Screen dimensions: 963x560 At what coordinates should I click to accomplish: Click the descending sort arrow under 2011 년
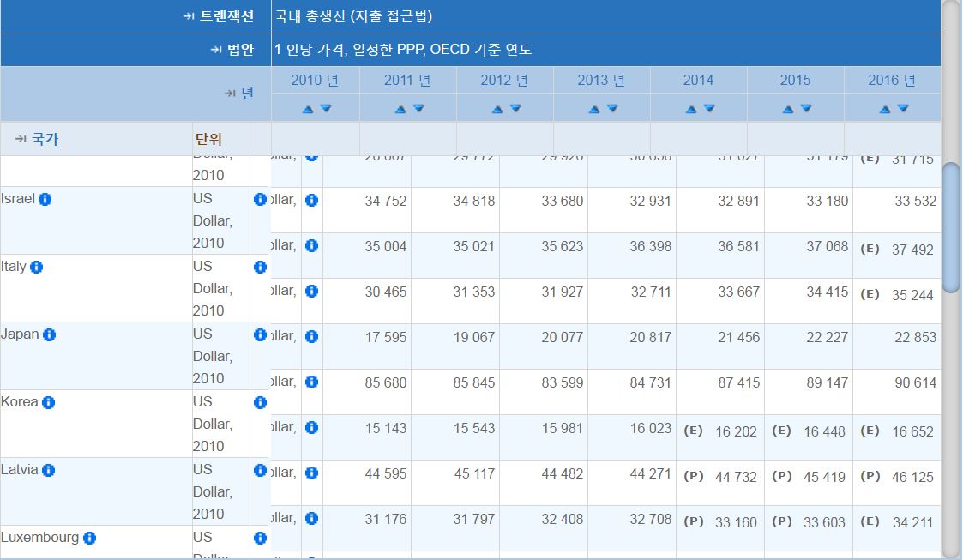[418, 109]
